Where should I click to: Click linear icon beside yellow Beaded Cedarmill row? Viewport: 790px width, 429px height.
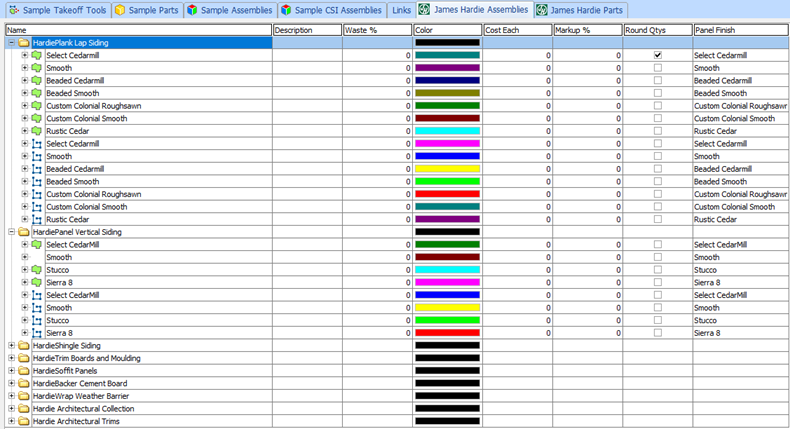(37, 169)
